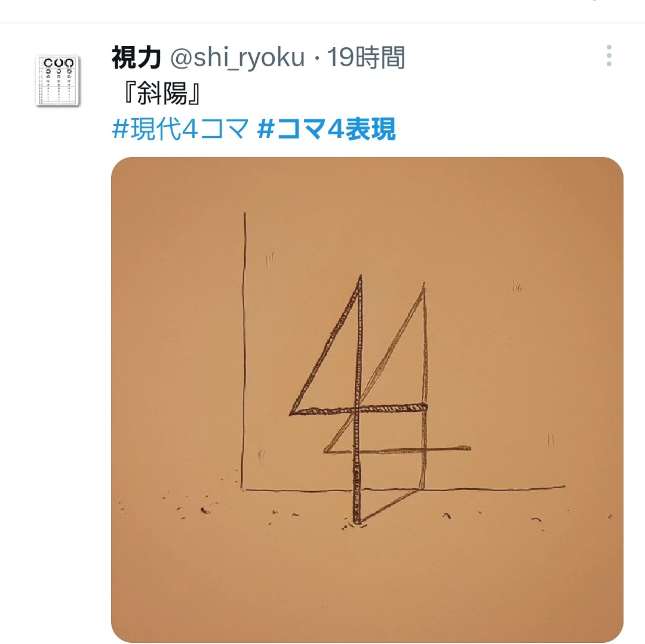Tap the empty area below the avatar
The height and width of the screenshot is (644, 645).
pos(57,329)
